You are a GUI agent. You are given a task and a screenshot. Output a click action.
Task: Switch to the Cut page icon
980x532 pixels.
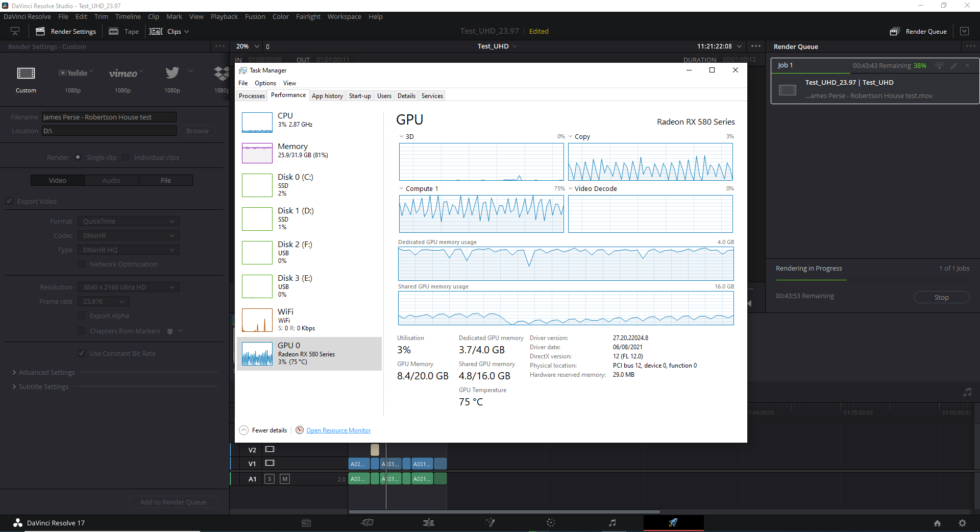367,523
